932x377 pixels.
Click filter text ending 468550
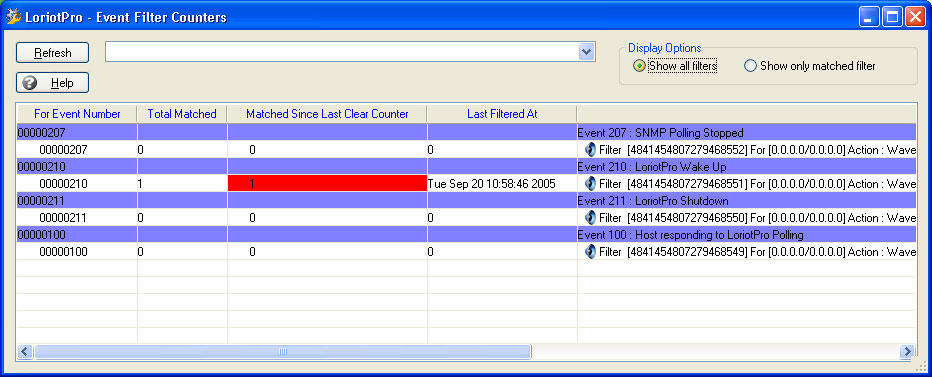pos(757,218)
